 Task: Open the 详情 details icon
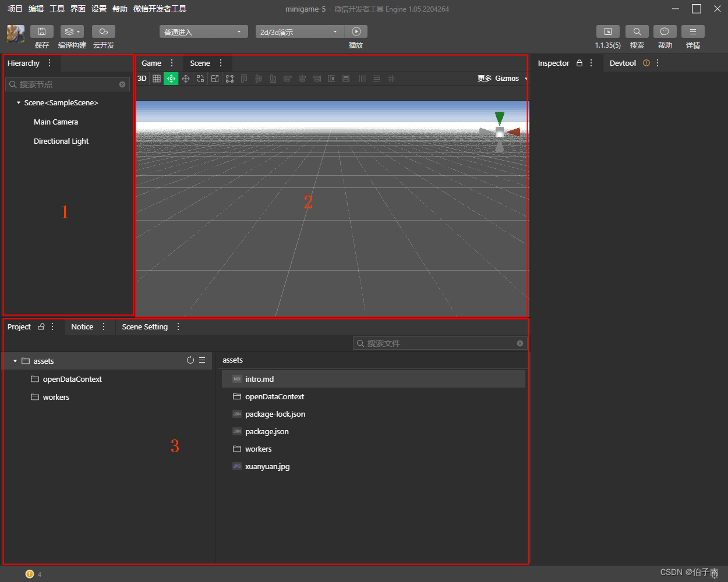click(693, 31)
